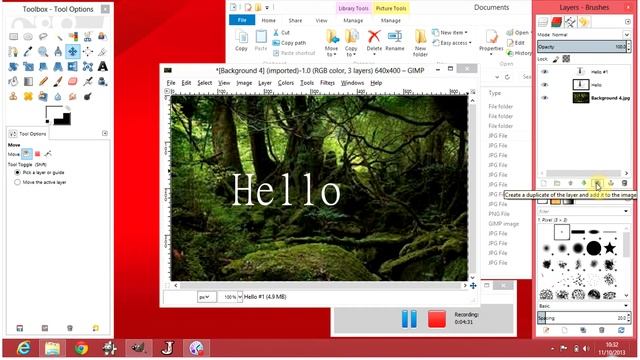This screenshot has height=360, width=640.
Task: Hide the Hello #1 layer
Action: (x=544, y=72)
